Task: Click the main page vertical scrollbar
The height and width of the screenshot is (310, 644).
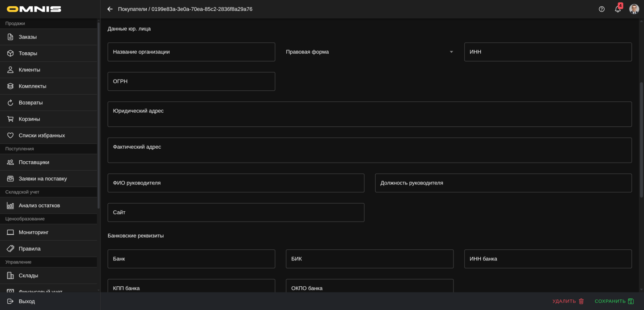Action: [641, 138]
